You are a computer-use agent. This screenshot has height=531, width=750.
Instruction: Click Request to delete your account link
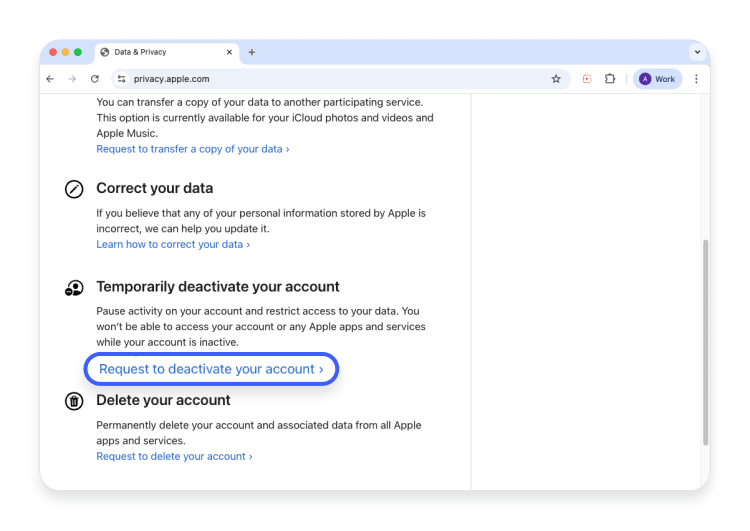pyautogui.click(x=174, y=456)
